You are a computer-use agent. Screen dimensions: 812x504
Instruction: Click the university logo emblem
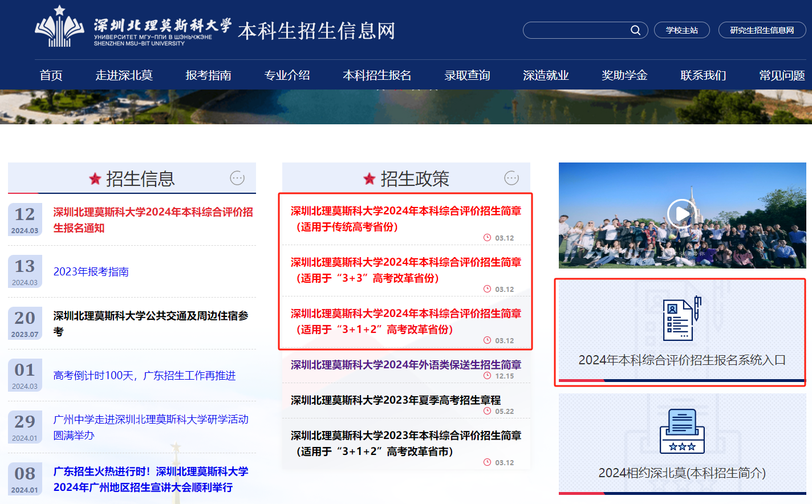point(60,27)
